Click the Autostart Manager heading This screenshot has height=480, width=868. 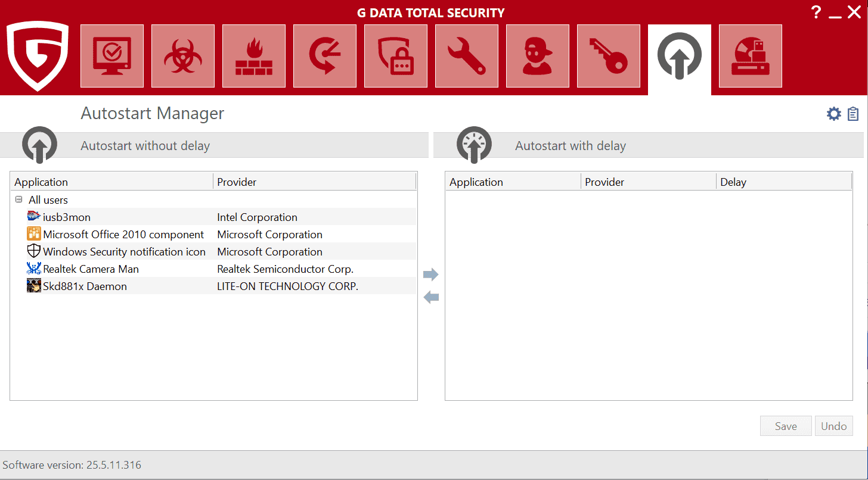coord(153,113)
